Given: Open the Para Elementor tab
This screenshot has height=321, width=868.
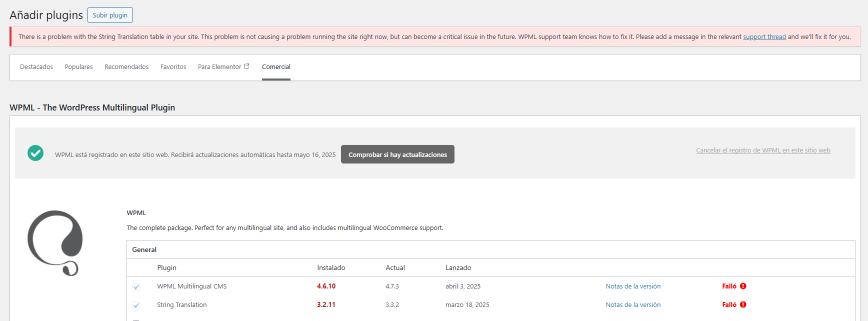Looking at the screenshot, I should pyautogui.click(x=219, y=67).
